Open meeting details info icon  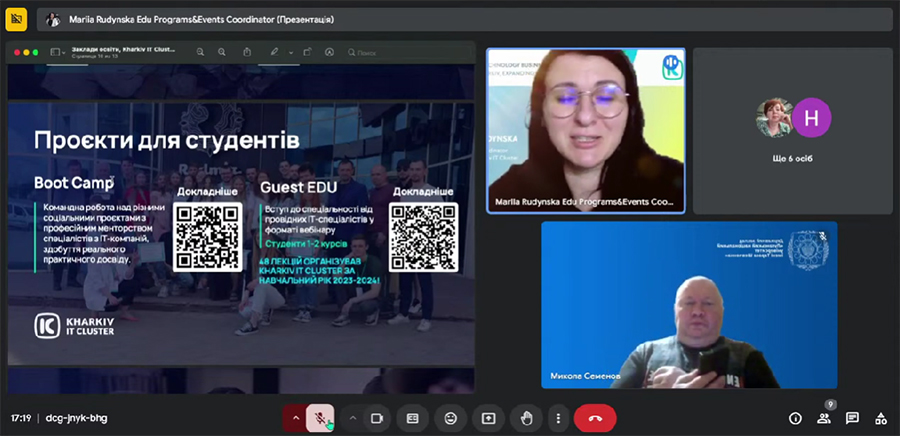(x=795, y=418)
